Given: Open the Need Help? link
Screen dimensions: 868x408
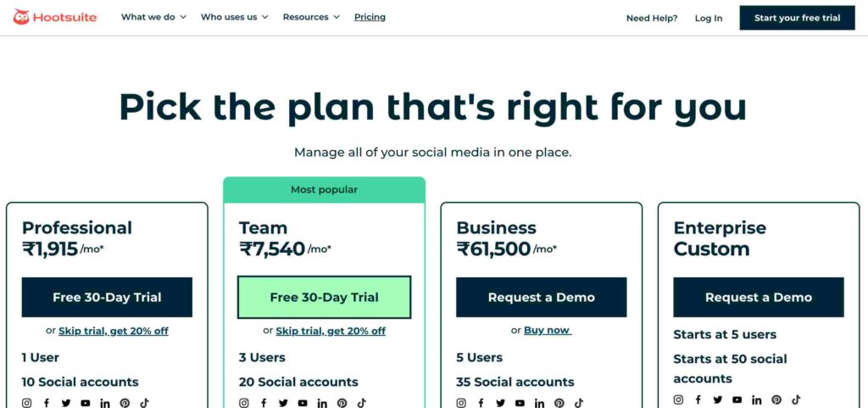Looking at the screenshot, I should (652, 19).
